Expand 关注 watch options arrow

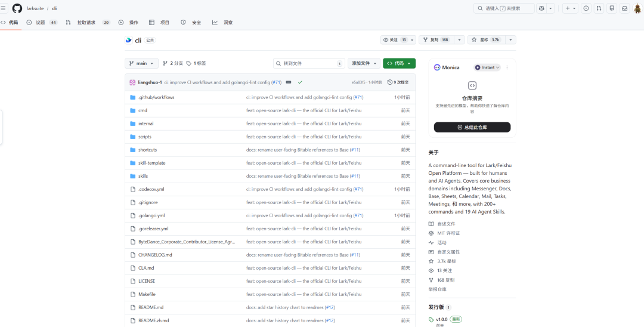click(x=412, y=40)
